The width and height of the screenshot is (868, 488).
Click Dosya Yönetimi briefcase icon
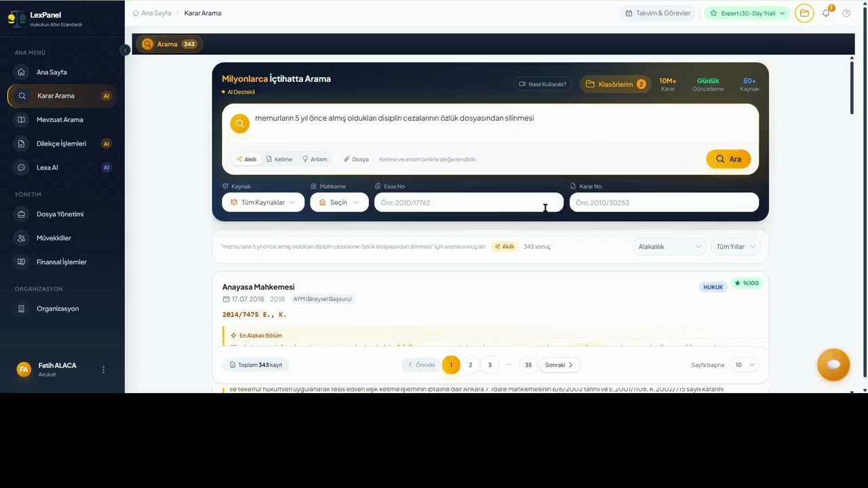point(22,214)
